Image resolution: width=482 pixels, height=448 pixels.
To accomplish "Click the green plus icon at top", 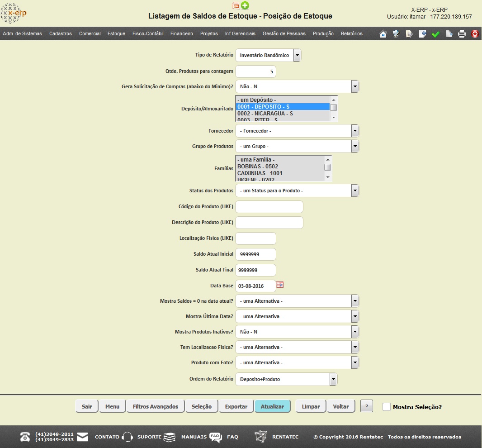I will point(245,5).
